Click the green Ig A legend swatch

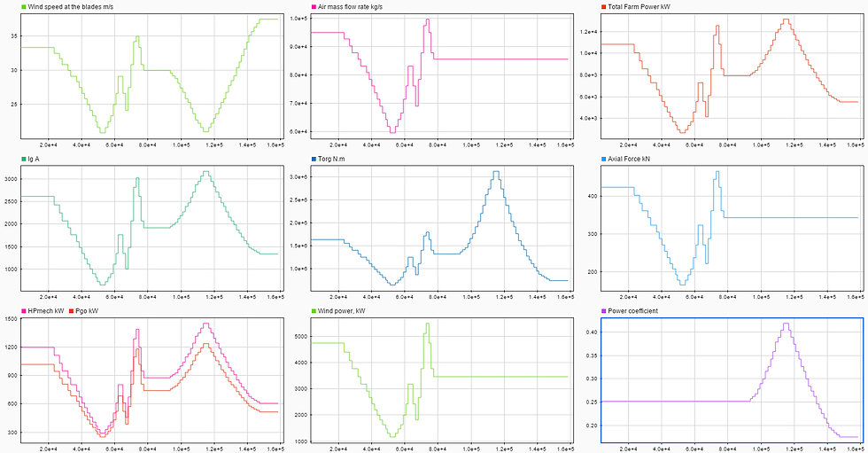[24, 159]
